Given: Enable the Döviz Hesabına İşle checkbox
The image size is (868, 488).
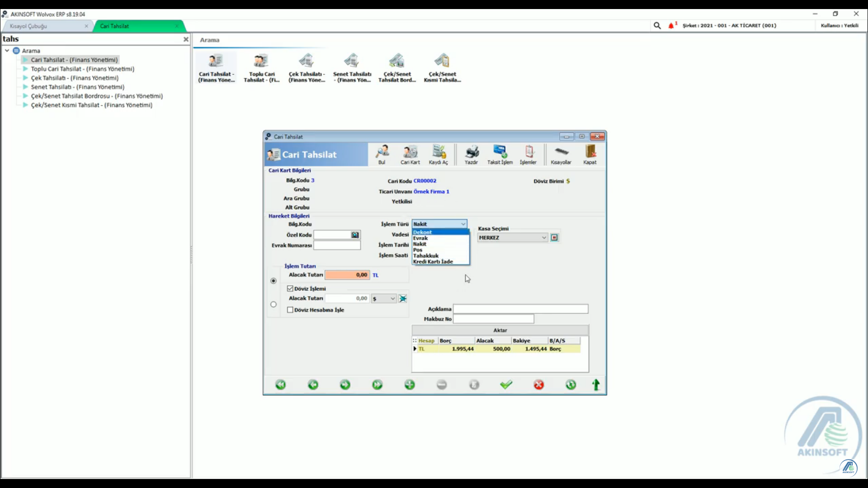Looking at the screenshot, I should pos(290,310).
